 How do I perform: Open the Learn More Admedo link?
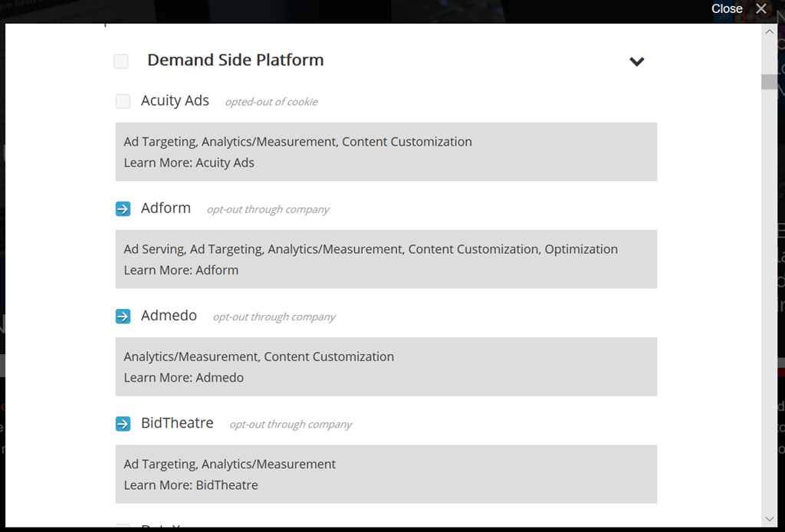[x=219, y=377]
